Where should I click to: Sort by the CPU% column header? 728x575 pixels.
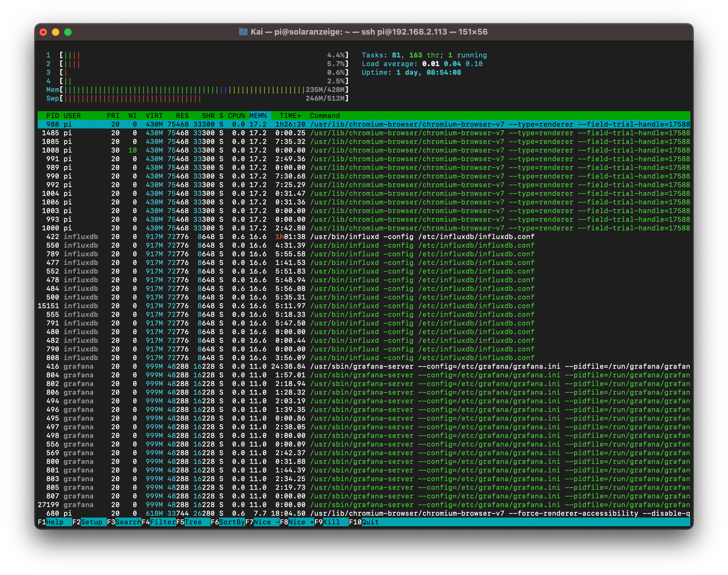236,115
